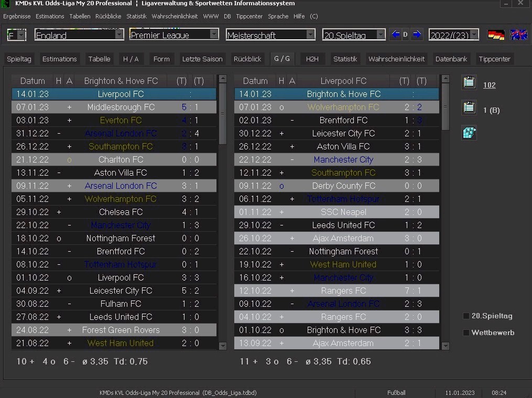Select Brighton's Forest Green Rovers row
The height and width of the screenshot is (398, 532).
pyautogui.click(x=114, y=330)
